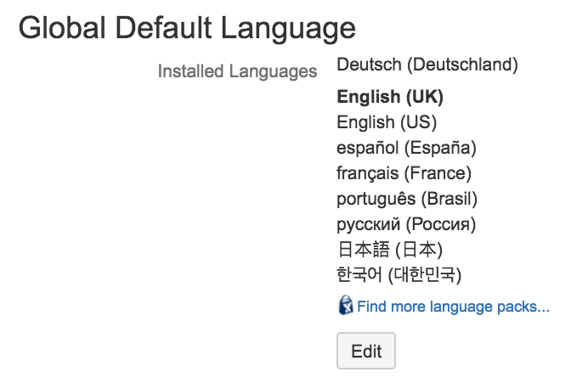Click the word Global in the heading

point(62,29)
